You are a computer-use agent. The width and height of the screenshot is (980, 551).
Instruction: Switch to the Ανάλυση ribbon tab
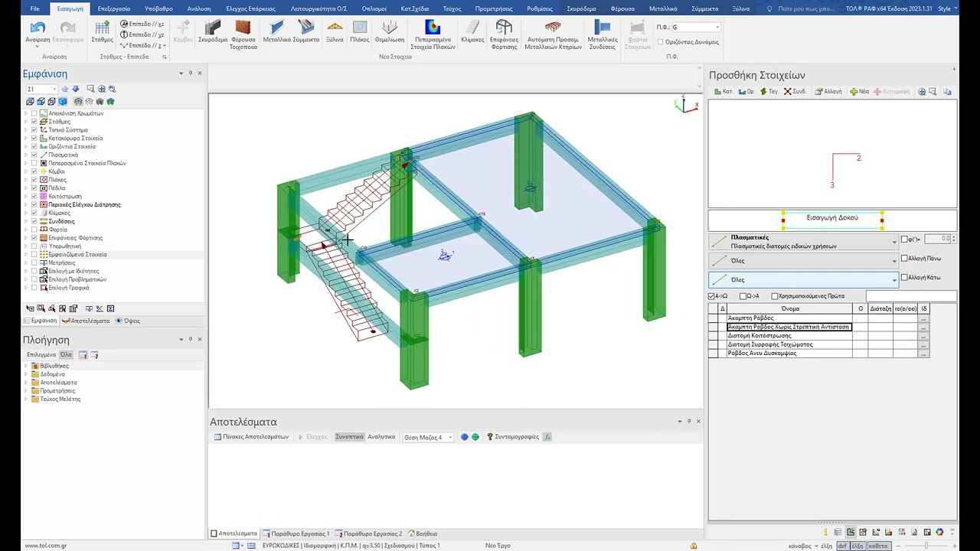199,8
